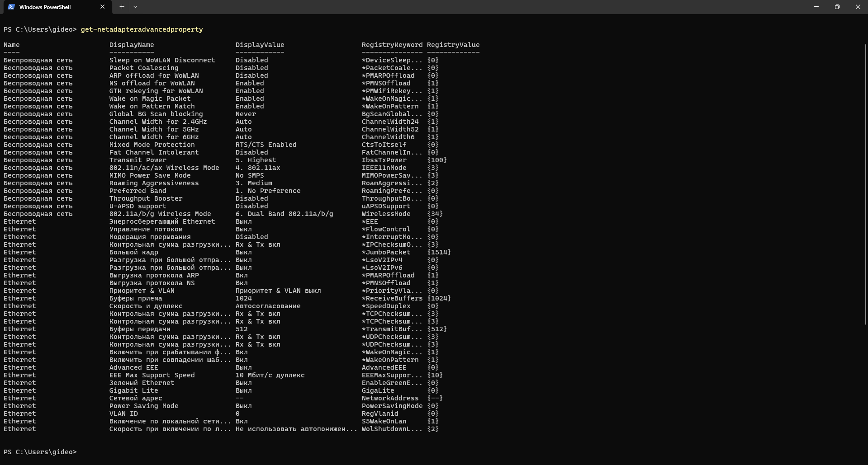Screen dimensions: 868x465
Task: Close the terminal window
Action: pos(858,7)
